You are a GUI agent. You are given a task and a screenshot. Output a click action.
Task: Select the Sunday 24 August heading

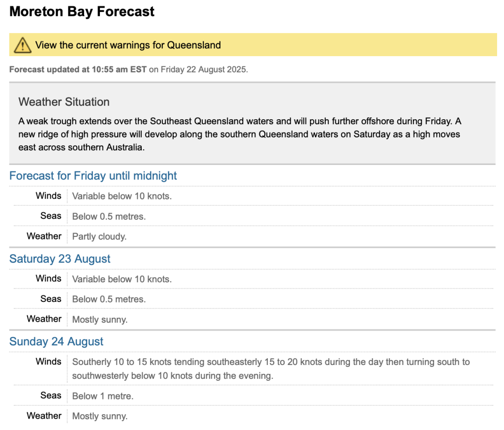tap(56, 342)
